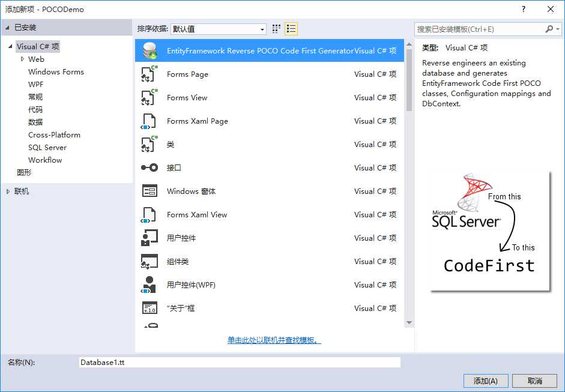Select the 用户控件 template icon
This screenshot has width=565, height=392.
point(150,238)
